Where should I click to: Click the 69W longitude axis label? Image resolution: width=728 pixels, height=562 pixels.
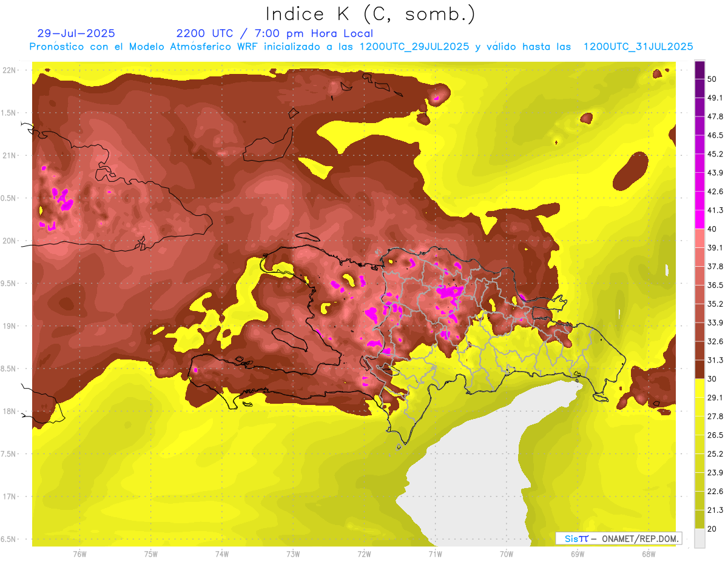(577, 554)
